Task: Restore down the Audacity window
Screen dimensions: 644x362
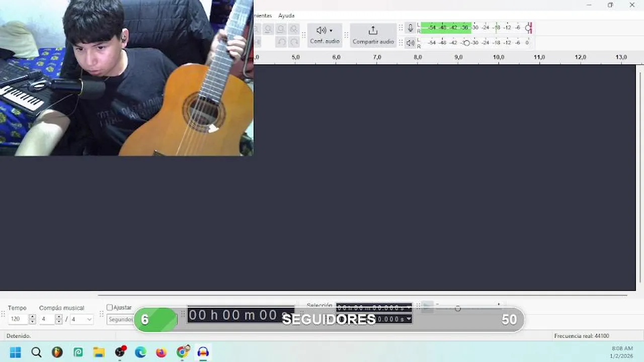Action: [610, 5]
